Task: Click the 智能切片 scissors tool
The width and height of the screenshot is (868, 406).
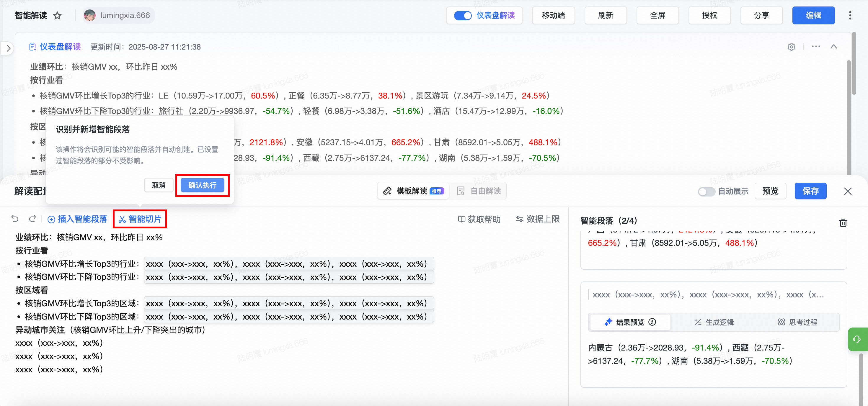Action: tap(140, 219)
